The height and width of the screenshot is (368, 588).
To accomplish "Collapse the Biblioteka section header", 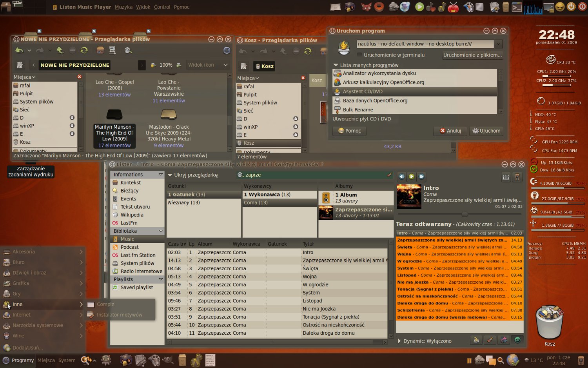I will 137,231.
